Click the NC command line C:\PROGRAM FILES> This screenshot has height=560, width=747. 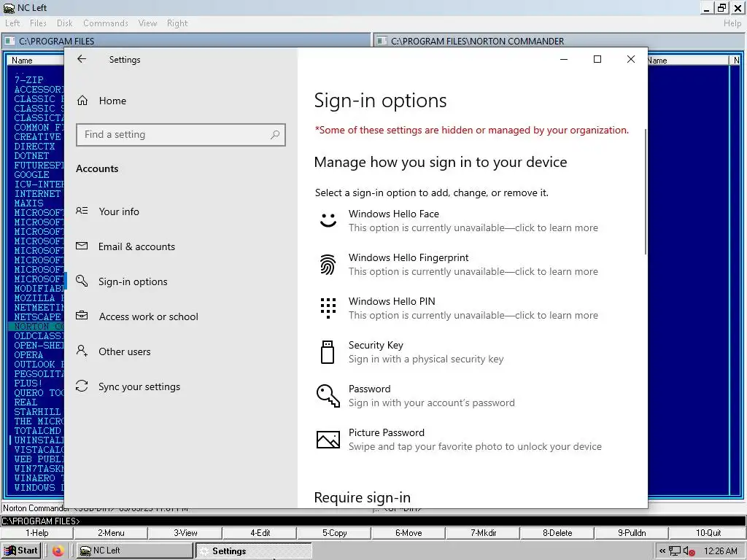coord(373,521)
